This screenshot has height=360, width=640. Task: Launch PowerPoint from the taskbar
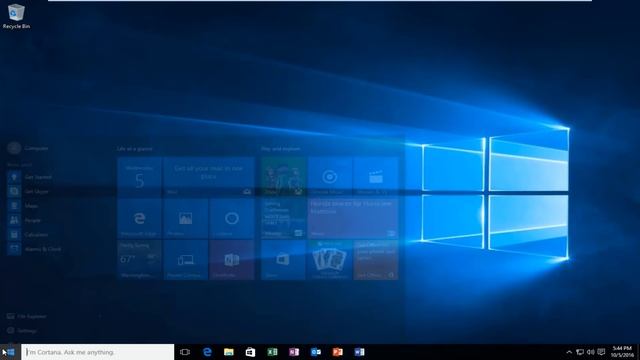point(338,352)
